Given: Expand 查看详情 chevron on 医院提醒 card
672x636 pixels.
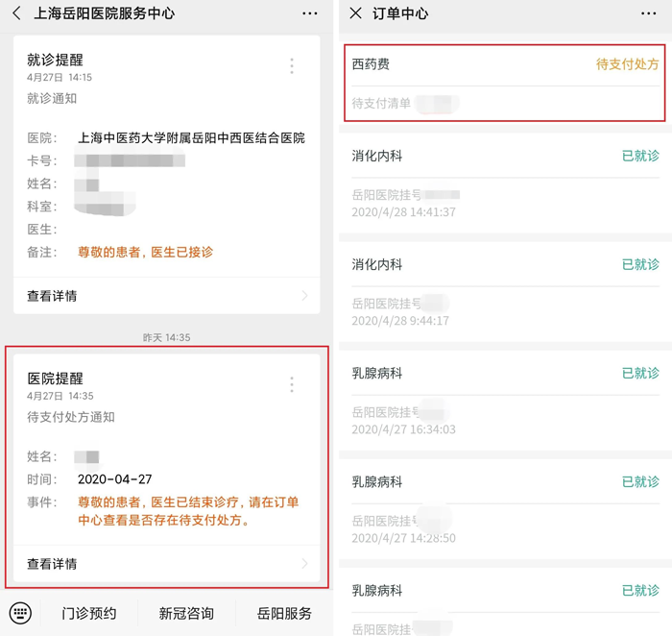Looking at the screenshot, I should [305, 564].
